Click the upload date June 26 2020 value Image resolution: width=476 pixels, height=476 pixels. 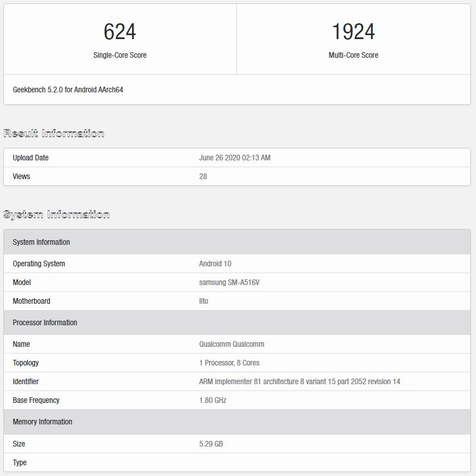click(x=235, y=158)
